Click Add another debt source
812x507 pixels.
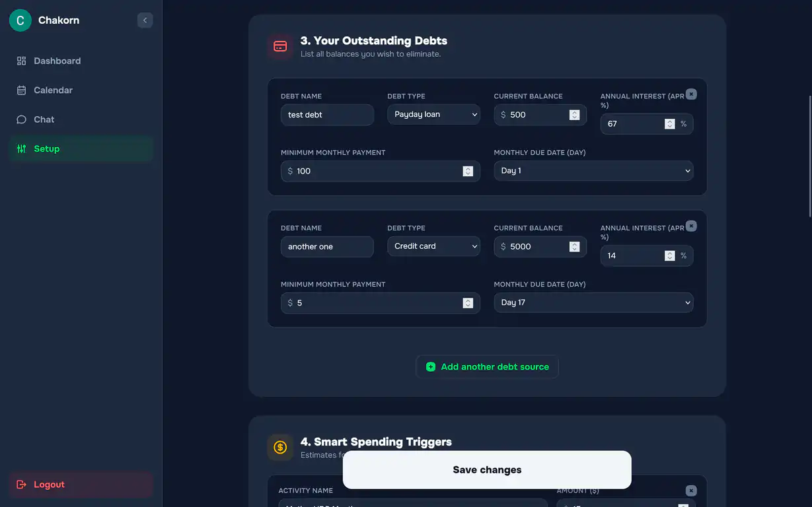pyautogui.click(x=487, y=367)
